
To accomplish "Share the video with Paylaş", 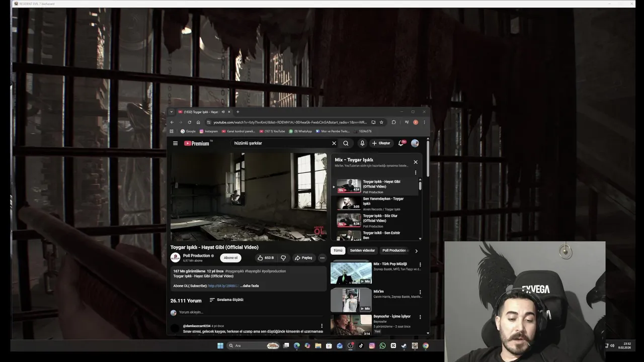I will 303,258.
